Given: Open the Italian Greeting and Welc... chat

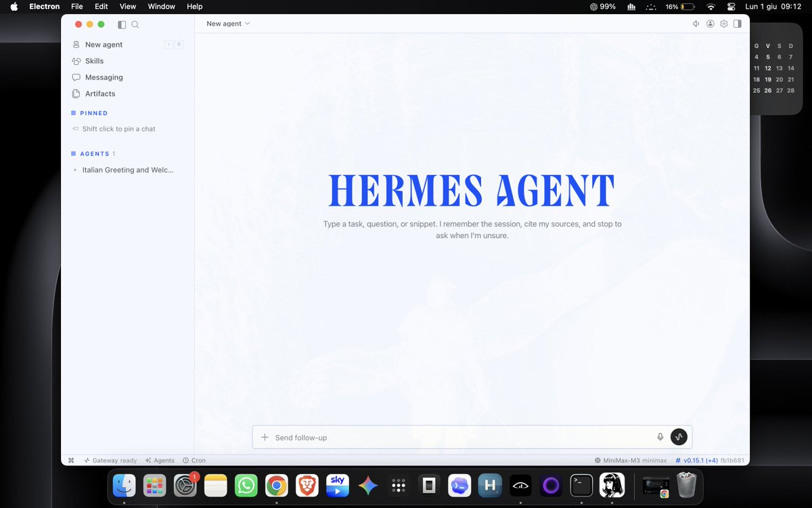Looking at the screenshot, I should (127, 170).
